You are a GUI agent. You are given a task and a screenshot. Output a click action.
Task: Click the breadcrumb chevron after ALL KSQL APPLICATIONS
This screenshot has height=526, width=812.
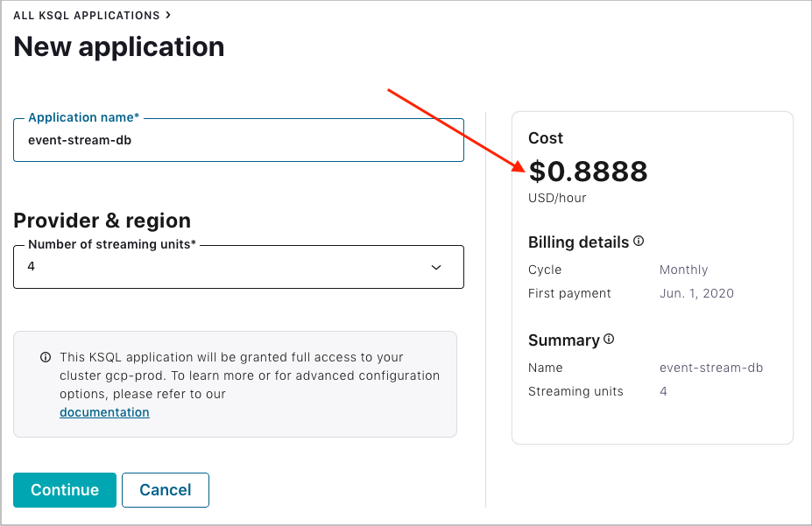168,15
